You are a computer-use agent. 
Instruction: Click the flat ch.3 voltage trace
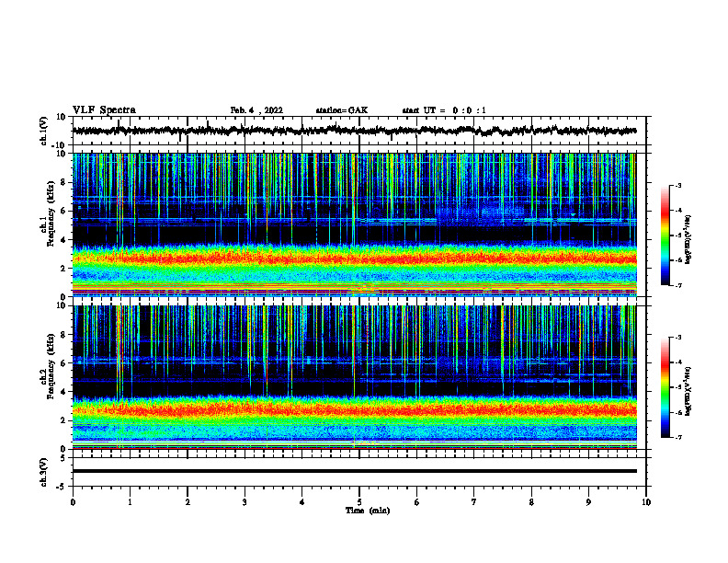[x=354, y=471]
